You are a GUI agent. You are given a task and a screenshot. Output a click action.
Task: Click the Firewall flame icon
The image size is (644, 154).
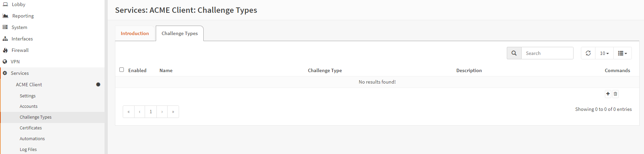[x=5, y=50]
